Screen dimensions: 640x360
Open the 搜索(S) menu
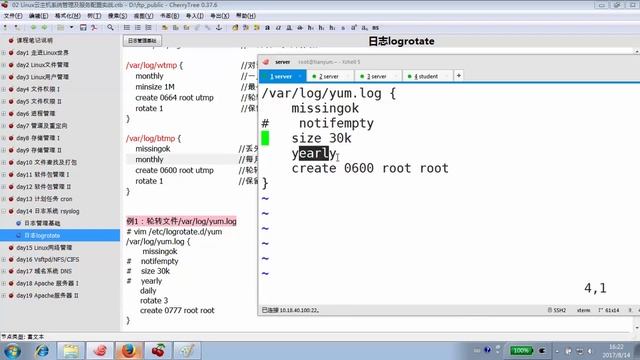pyautogui.click(x=117, y=16)
